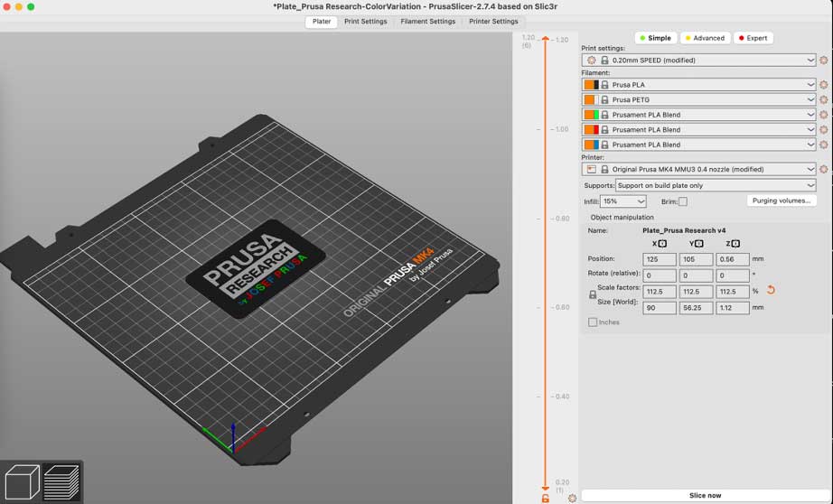The height and width of the screenshot is (504, 833).
Task: Open the Print settings preset dropdown
Action: 698,60
